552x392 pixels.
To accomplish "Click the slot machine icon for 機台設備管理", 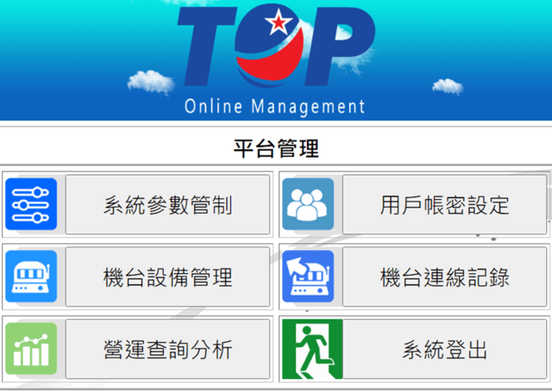I will click(x=31, y=277).
